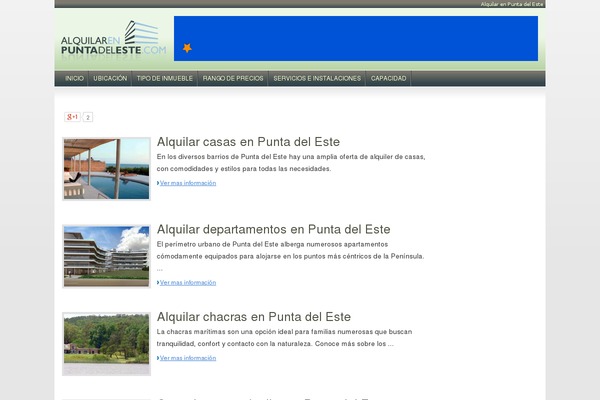This screenshot has height=400, width=600.
Task: Click the apartment building thumbnail
Action: coord(106,256)
